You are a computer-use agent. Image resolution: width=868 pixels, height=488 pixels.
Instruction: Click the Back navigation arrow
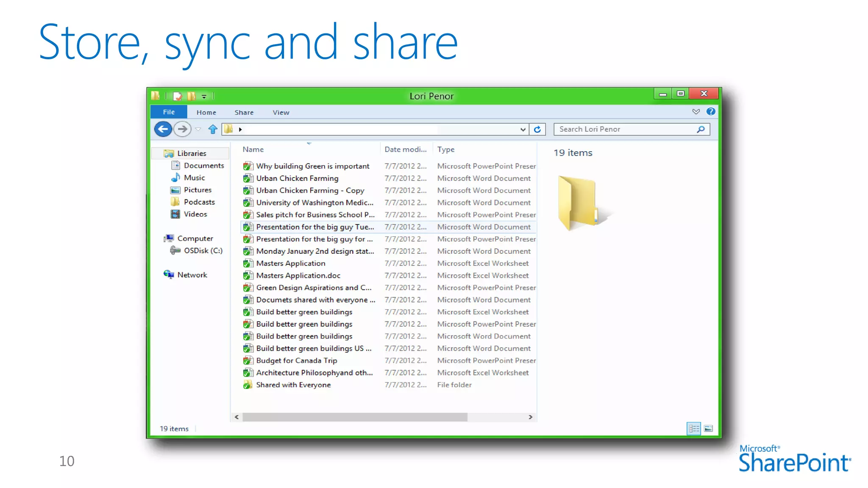click(x=163, y=129)
